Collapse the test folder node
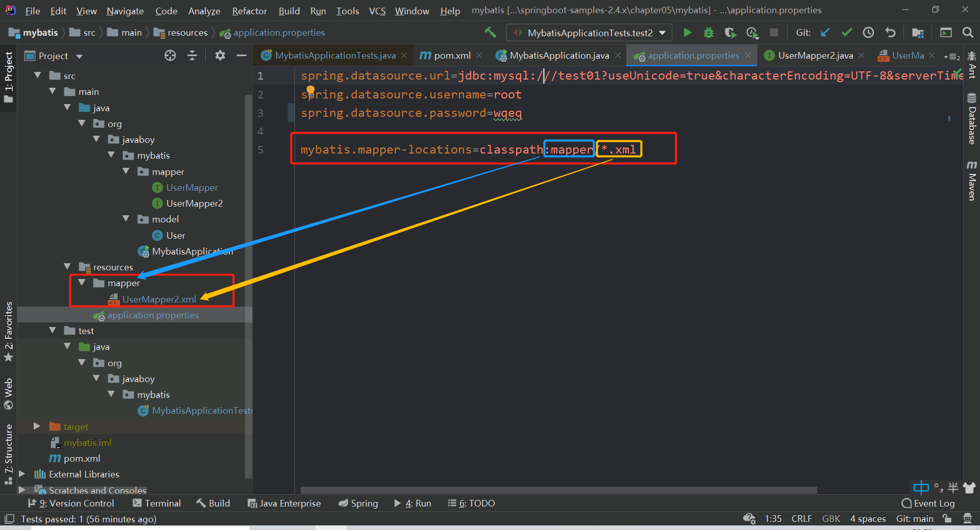 tap(52, 331)
